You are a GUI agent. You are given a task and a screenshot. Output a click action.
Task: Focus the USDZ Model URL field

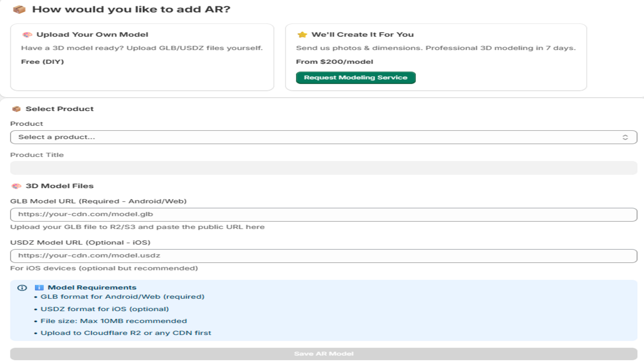click(x=324, y=256)
